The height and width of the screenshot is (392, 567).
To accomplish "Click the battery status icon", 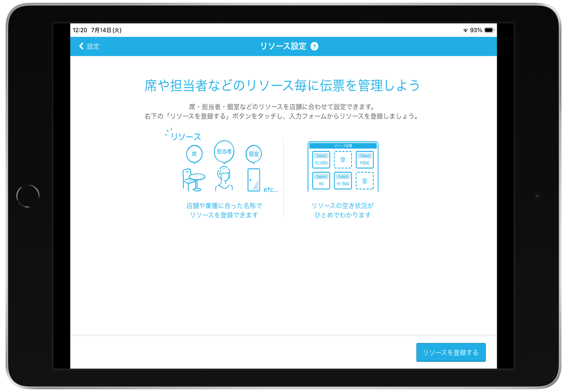I will coord(489,30).
